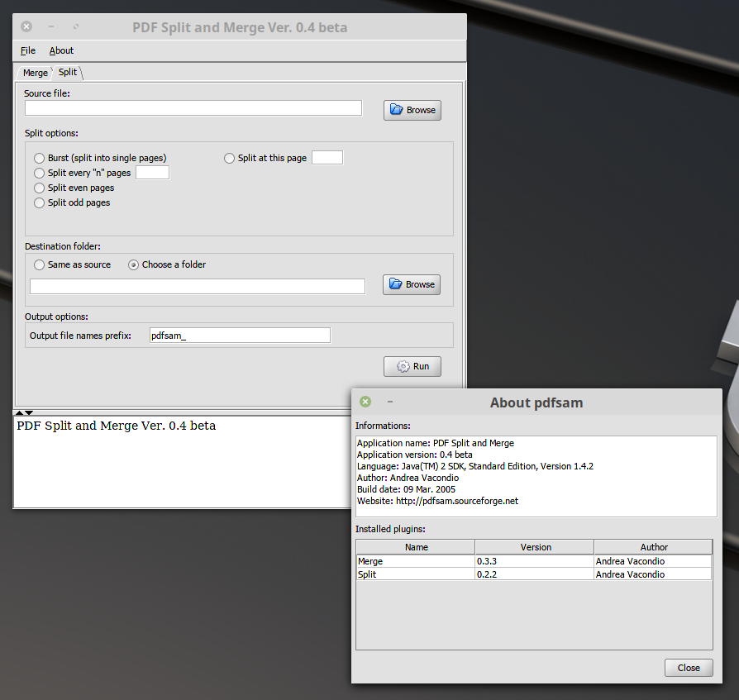Switch to the Merge tab
Image resolution: width=739 pixels, height=700 pixels.
pyautogui.click(x=36, y=73)
